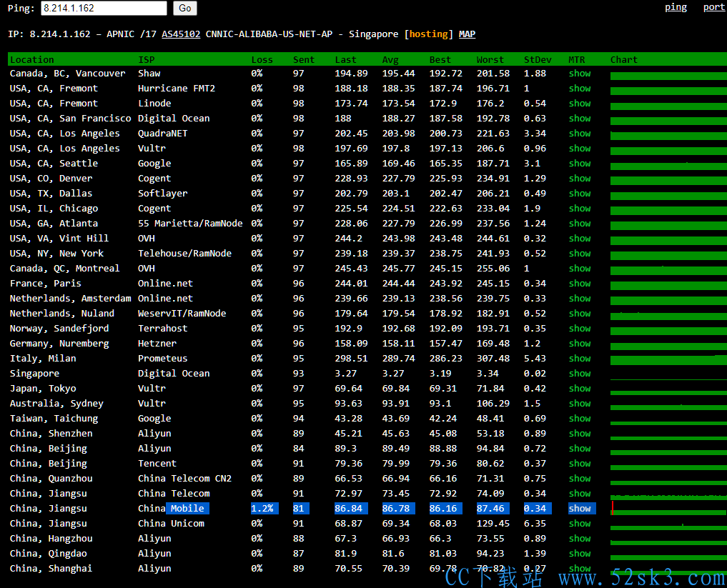Show MTR for Norway, Sandefjord Terrahost
This screenshot has width=727, height=588.
tap(580, 329)
